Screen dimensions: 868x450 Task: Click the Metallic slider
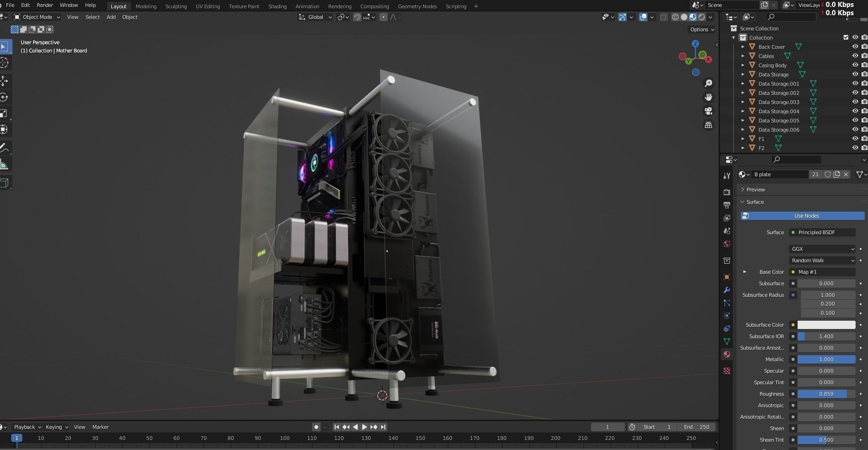(826, 359)
